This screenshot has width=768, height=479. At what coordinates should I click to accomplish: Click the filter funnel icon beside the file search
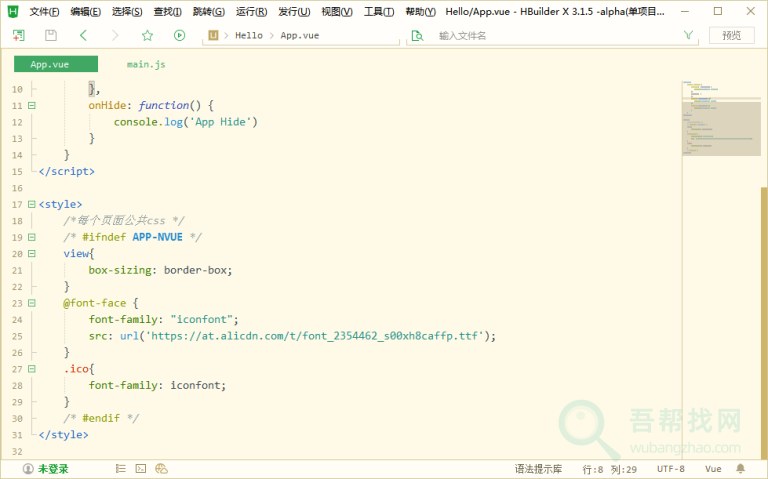coord(688,35)
